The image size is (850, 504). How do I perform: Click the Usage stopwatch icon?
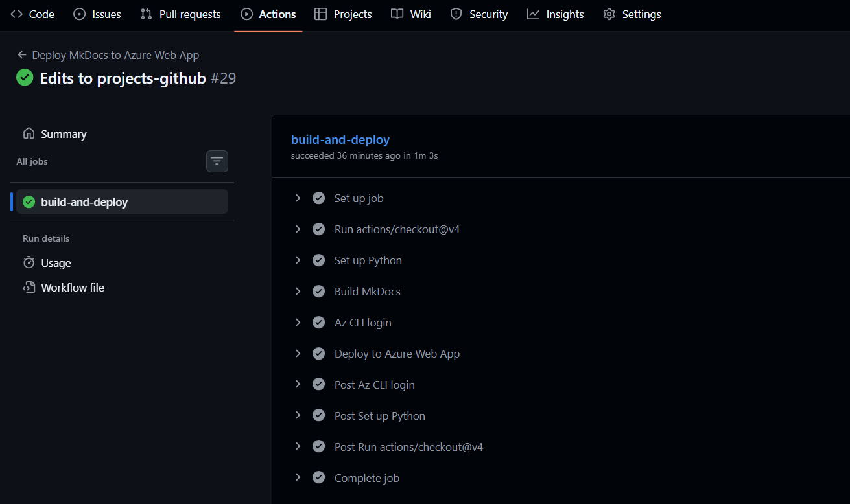click(29, 263)
